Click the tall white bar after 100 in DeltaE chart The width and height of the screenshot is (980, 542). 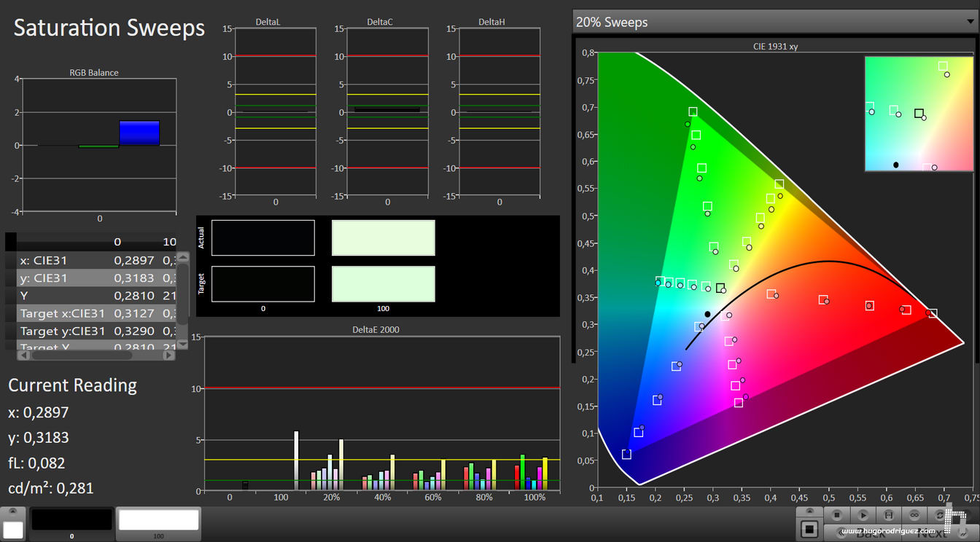click(x=296, y=460)
